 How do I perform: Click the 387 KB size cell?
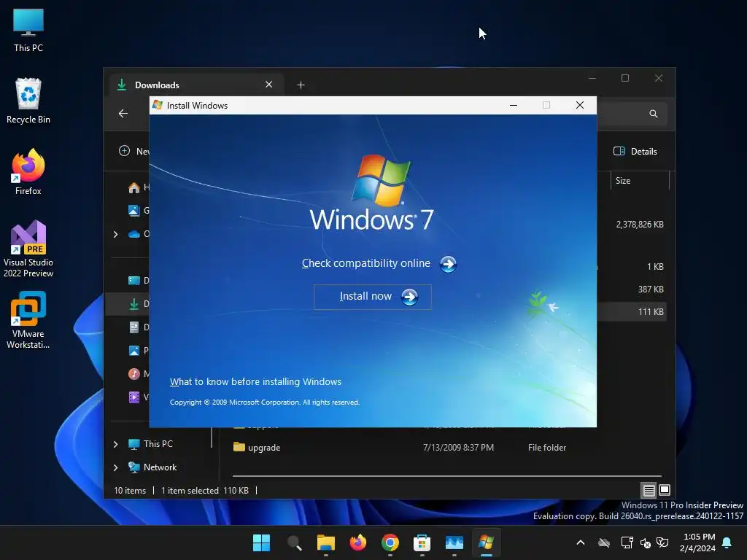(651, 289)
